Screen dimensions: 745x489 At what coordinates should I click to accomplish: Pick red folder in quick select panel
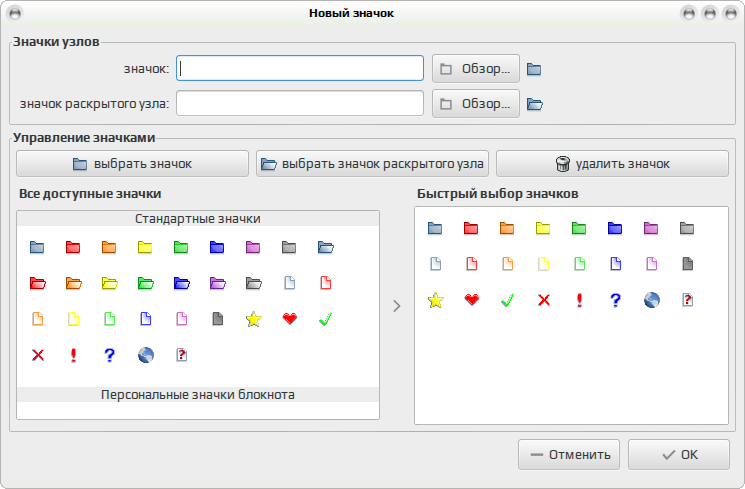pyautogui.click(x=471, y=229)
